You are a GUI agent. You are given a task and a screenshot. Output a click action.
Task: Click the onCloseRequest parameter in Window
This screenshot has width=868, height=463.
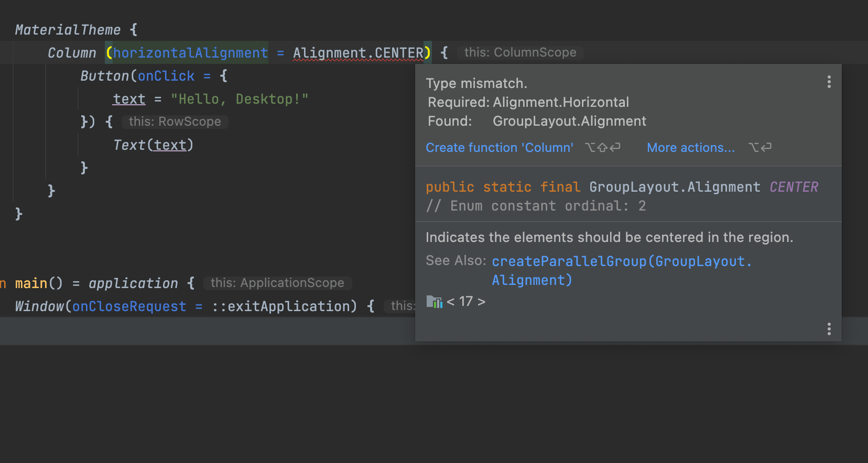pos(129,306)
